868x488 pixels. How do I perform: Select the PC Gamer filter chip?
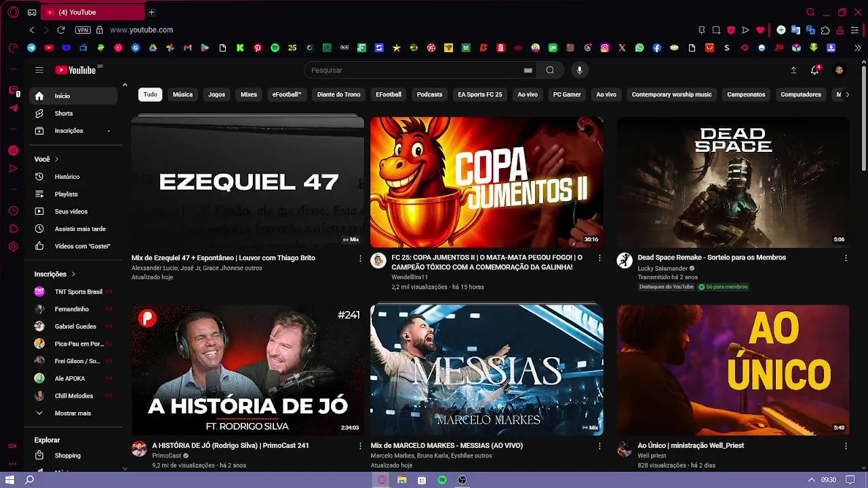(567, 94)
